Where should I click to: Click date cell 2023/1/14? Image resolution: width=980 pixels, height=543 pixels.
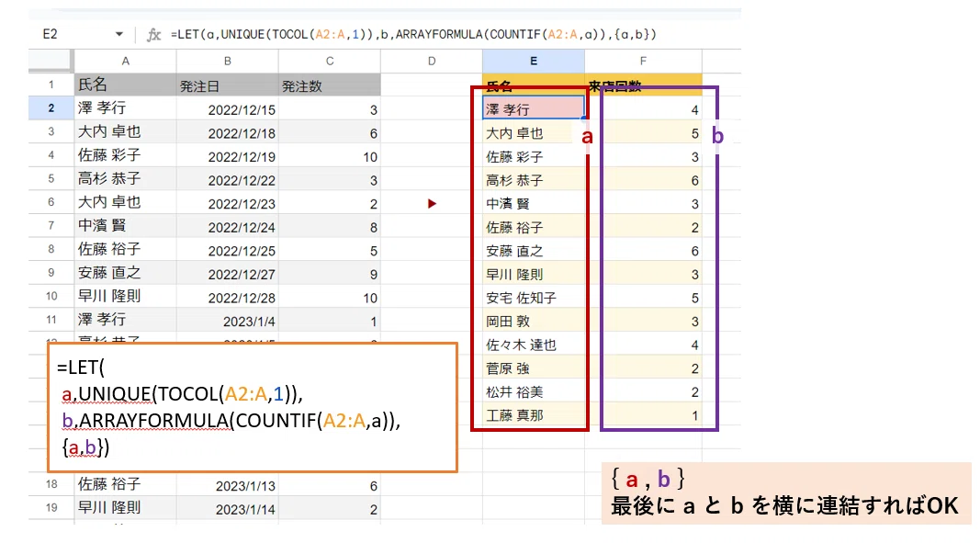point(228,509)
